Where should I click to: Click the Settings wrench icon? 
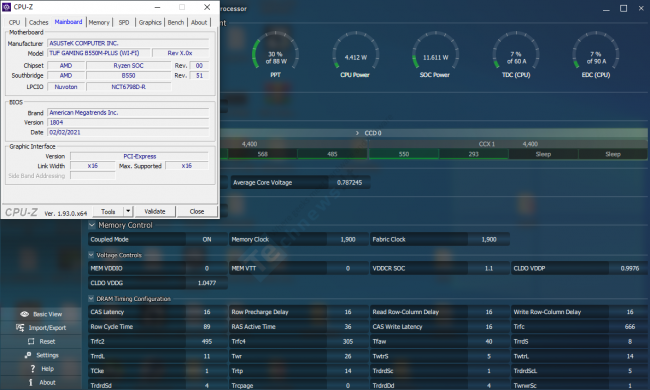[28, 355]
